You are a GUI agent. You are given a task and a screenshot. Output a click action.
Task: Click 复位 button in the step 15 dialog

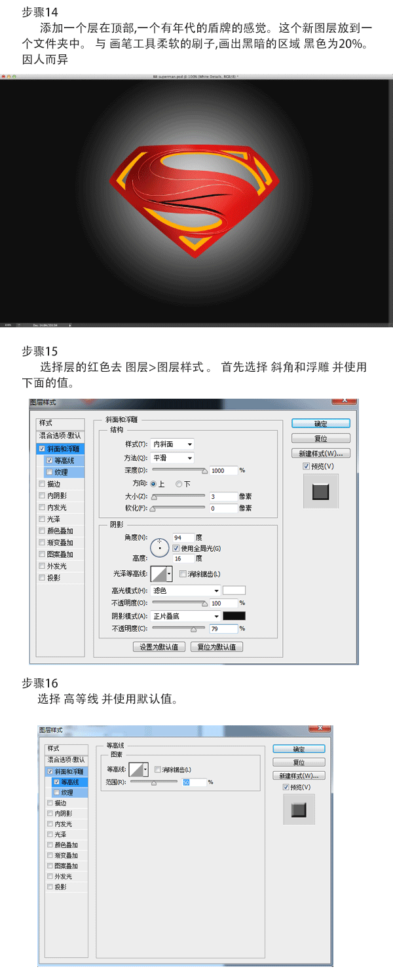[x=321, y=439]
